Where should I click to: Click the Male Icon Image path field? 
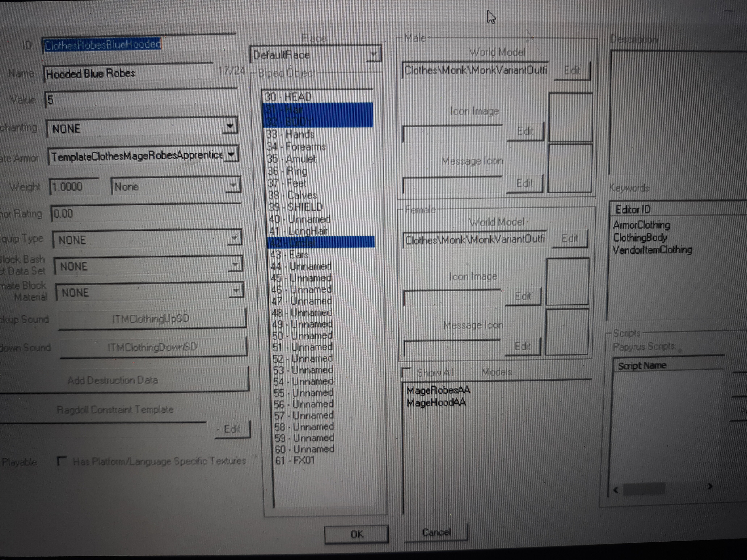[453, 133]
